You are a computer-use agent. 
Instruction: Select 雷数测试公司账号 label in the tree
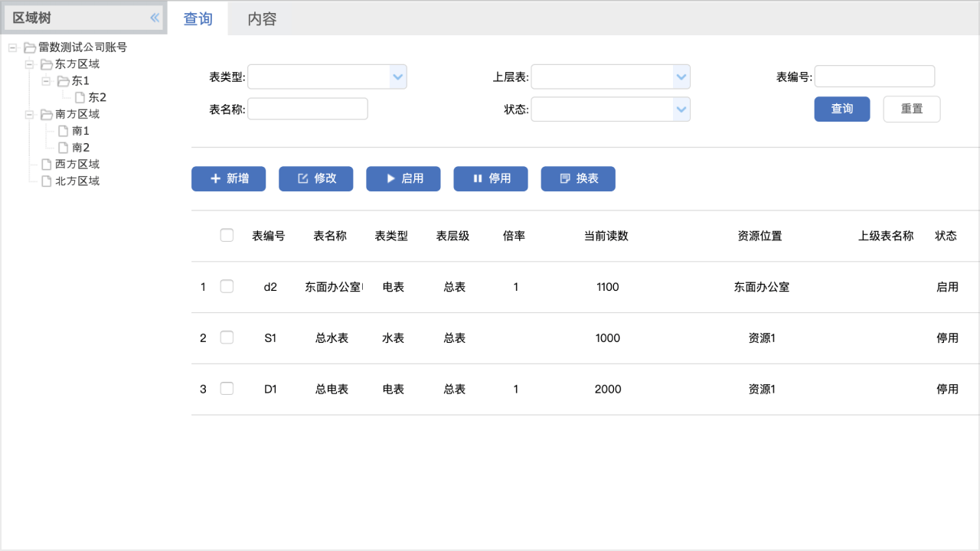tap(83, 47)
